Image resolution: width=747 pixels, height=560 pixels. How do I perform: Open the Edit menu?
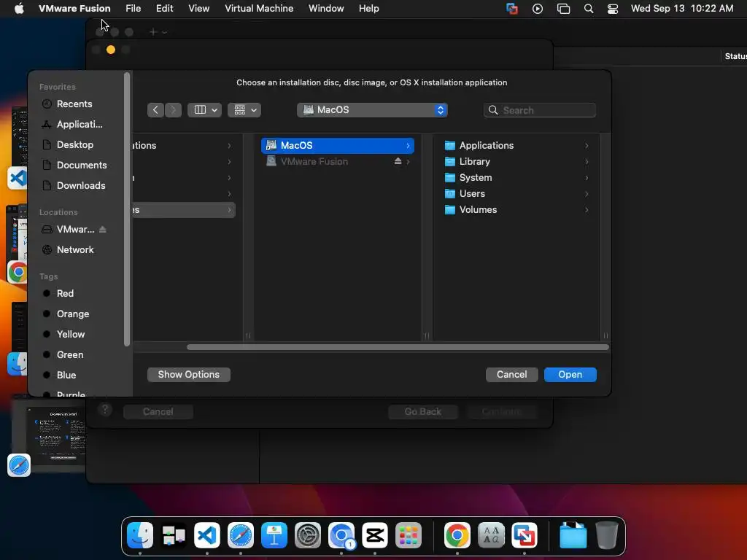point(164,9)
